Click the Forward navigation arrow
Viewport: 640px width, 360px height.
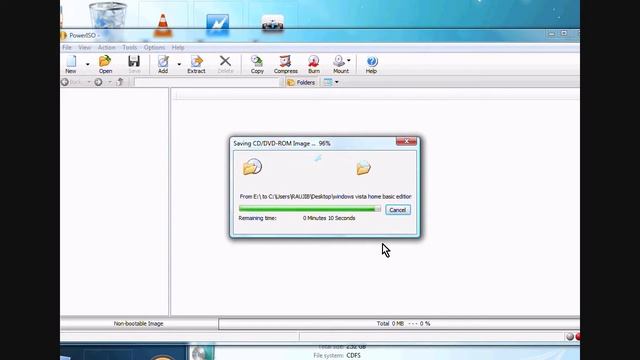click(98, 82)
